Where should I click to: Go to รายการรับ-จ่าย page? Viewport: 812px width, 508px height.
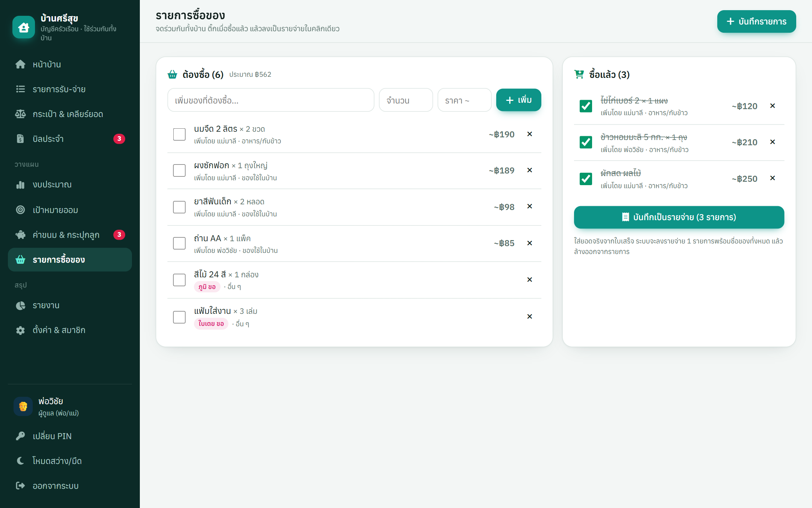click(70, 89)
